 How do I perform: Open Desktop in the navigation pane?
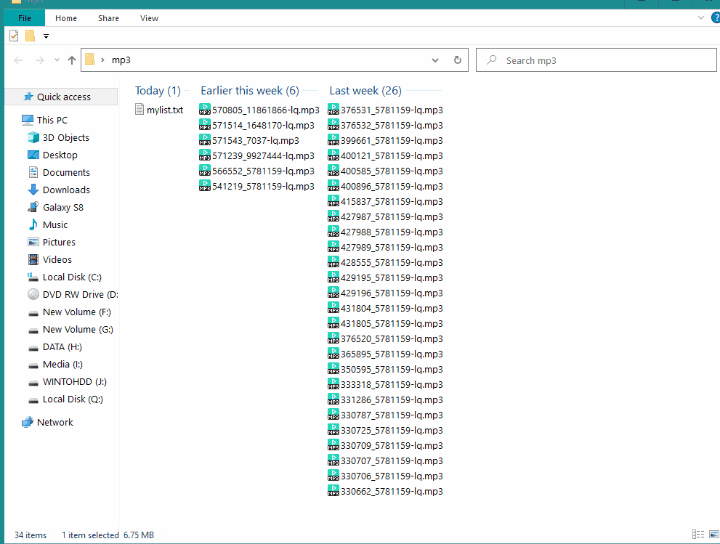pos(60,155)
